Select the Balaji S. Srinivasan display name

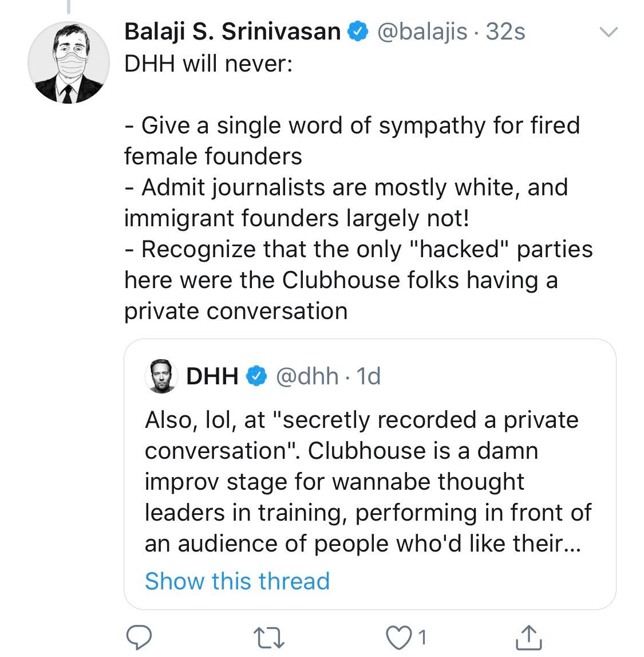[x=233, y=32]
